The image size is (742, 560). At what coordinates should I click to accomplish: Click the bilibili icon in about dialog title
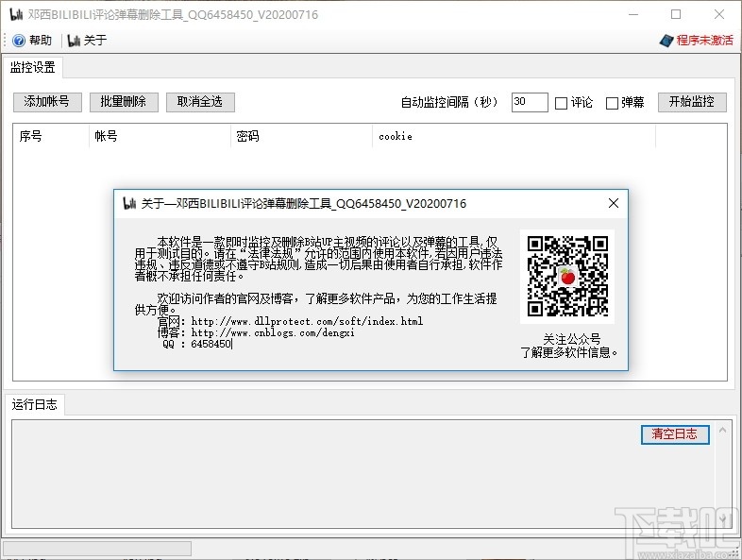129,204
